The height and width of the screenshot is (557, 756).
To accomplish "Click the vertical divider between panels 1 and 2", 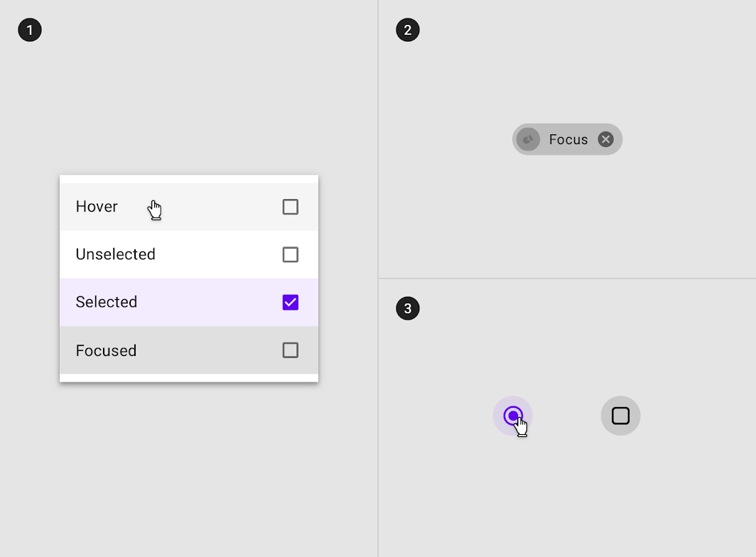I will tap(378, 278).
